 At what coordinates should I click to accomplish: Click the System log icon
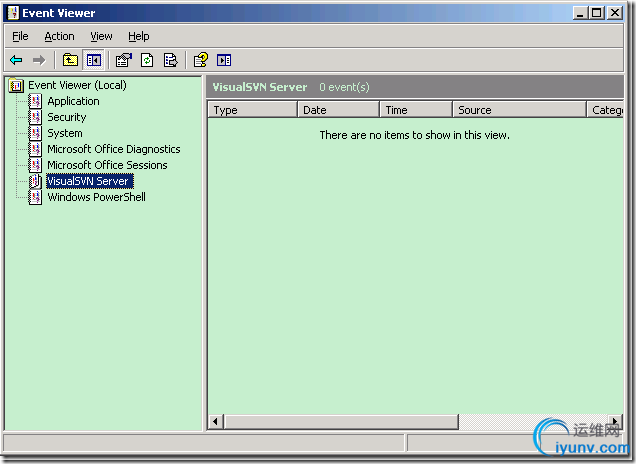[x=36, y=133]
